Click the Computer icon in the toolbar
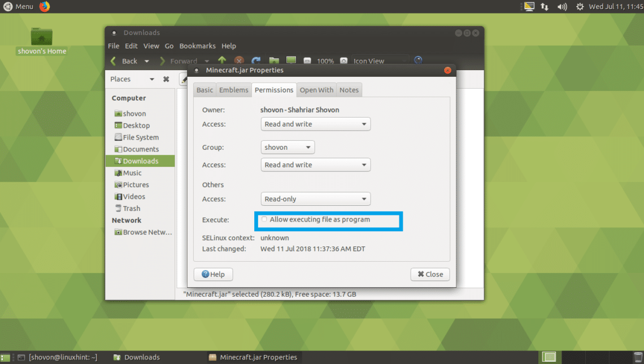 click(x=291, y=60)
